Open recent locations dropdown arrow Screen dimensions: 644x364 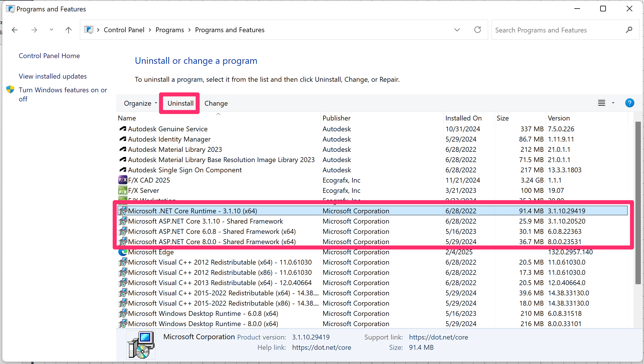pos(51,30)
